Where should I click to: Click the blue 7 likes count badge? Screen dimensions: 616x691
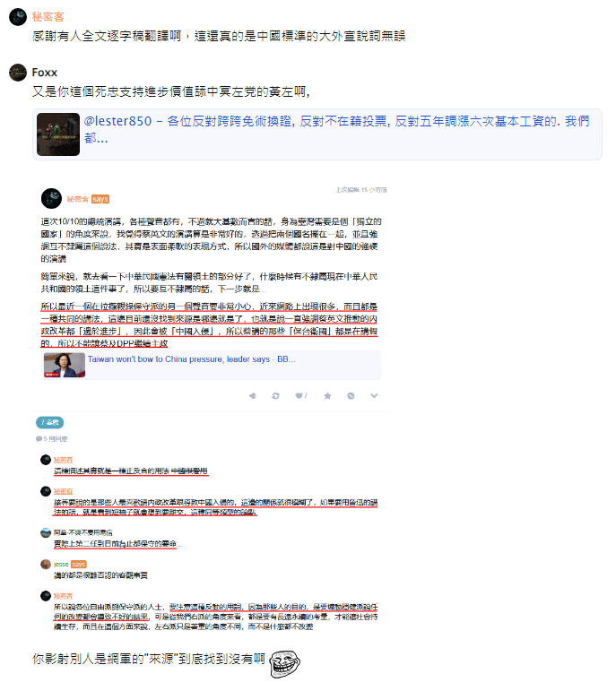click(x=50, y=423)
